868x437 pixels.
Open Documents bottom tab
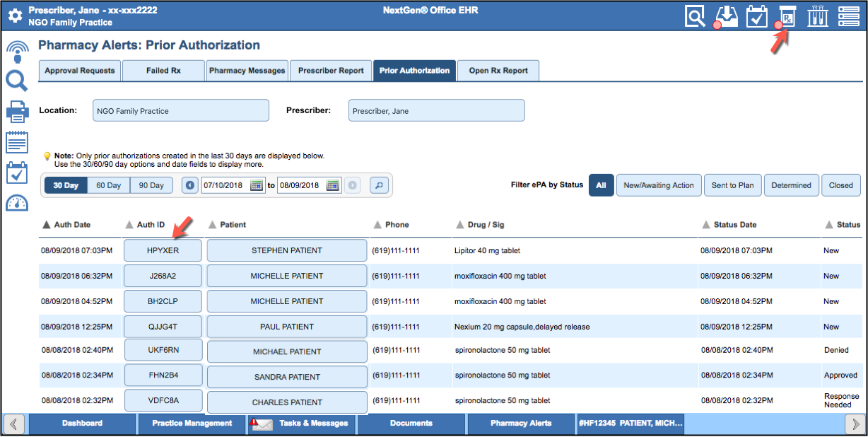411,424
